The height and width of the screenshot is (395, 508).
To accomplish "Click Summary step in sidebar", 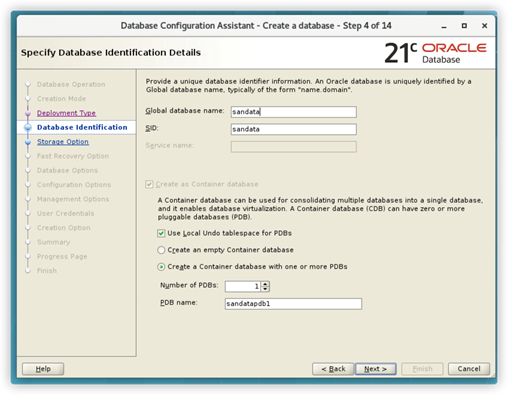I will [x=53, y=242].
